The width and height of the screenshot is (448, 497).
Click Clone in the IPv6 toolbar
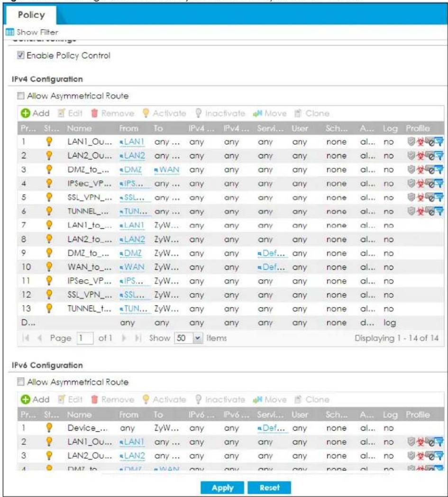(x=312, y=399)
